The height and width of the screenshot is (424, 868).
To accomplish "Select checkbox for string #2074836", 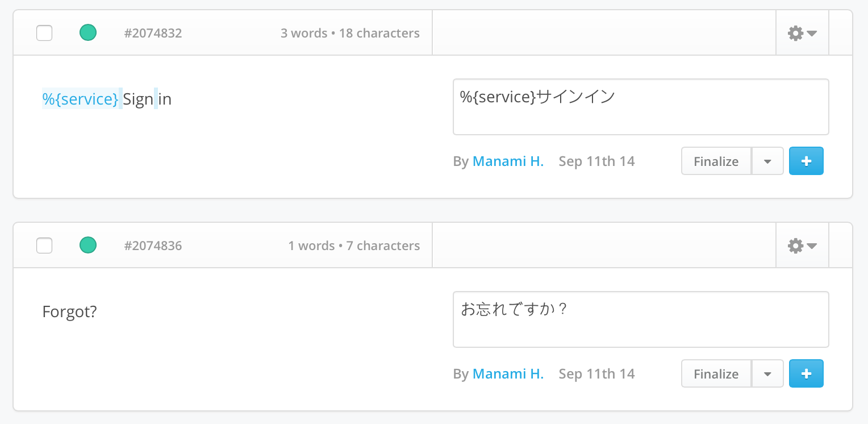I will 44,246.
